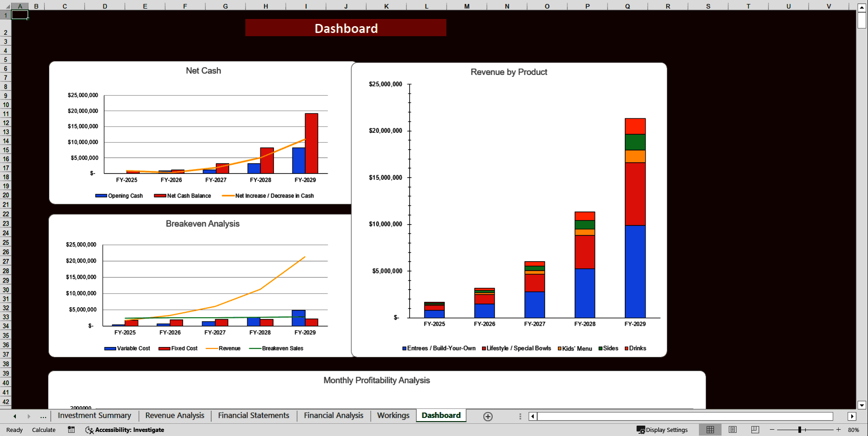Click the vertical scrollbar down arrow
This screenshot has height=436, width=868.
coord(861,405)
